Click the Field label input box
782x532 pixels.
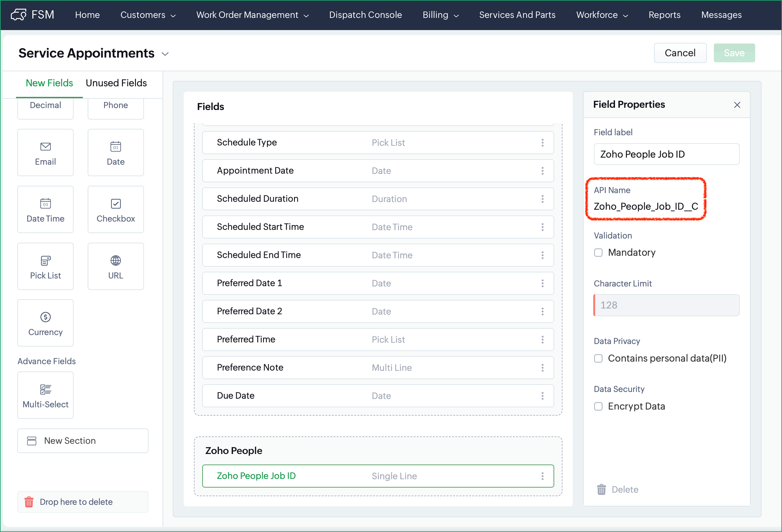click(x=666, y=154)
